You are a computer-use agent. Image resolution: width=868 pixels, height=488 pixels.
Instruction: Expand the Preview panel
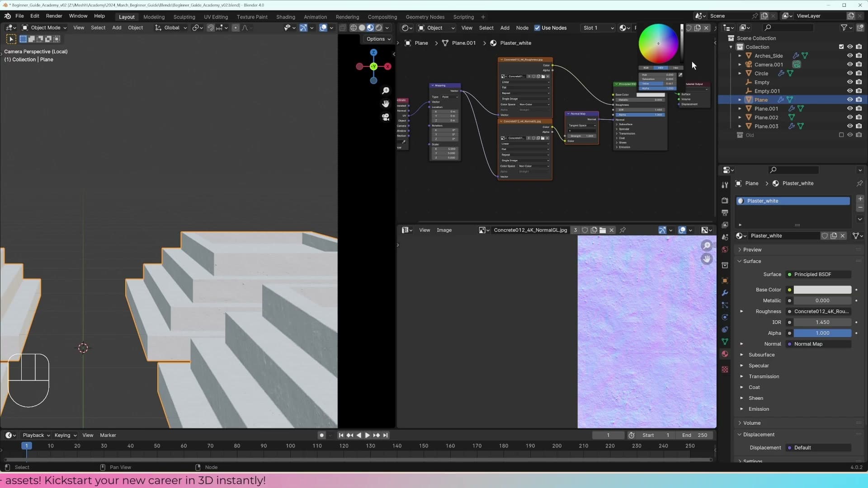coord(752,250)
